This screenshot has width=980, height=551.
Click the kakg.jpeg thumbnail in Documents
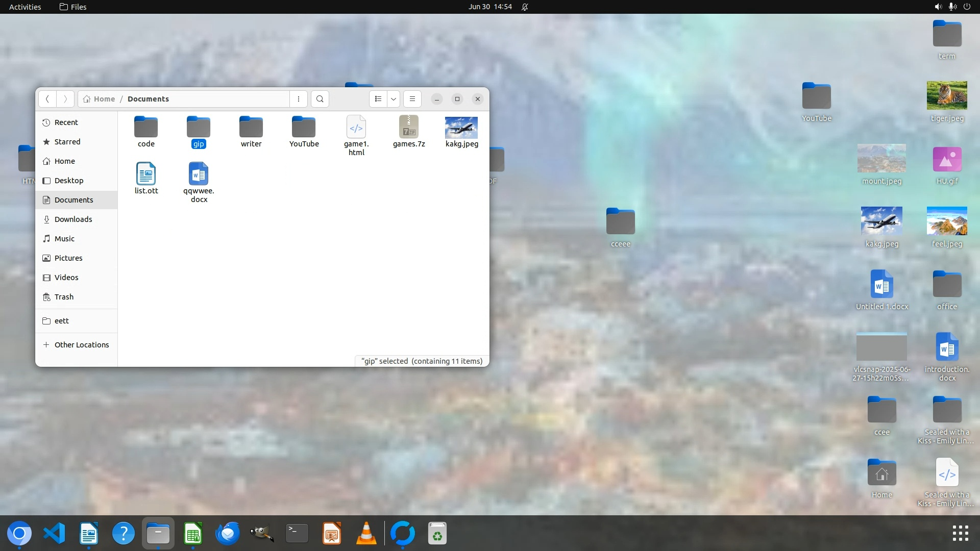[461, 128]
